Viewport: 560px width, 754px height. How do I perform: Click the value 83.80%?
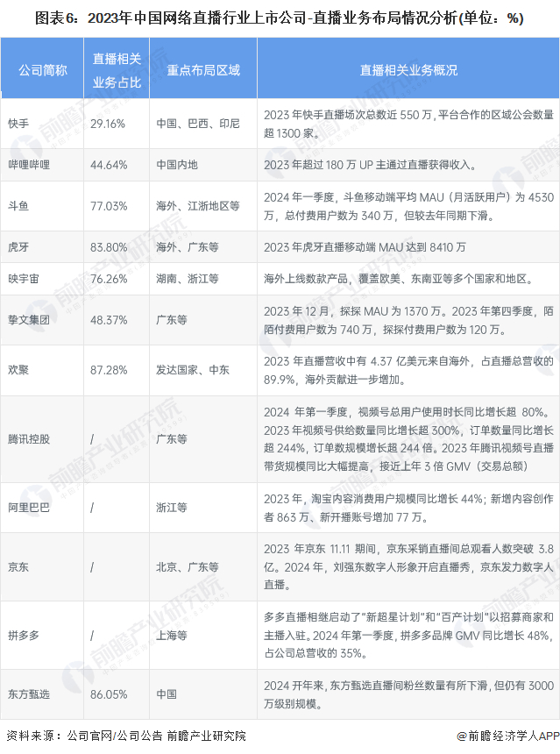click(x=109, y=247)
